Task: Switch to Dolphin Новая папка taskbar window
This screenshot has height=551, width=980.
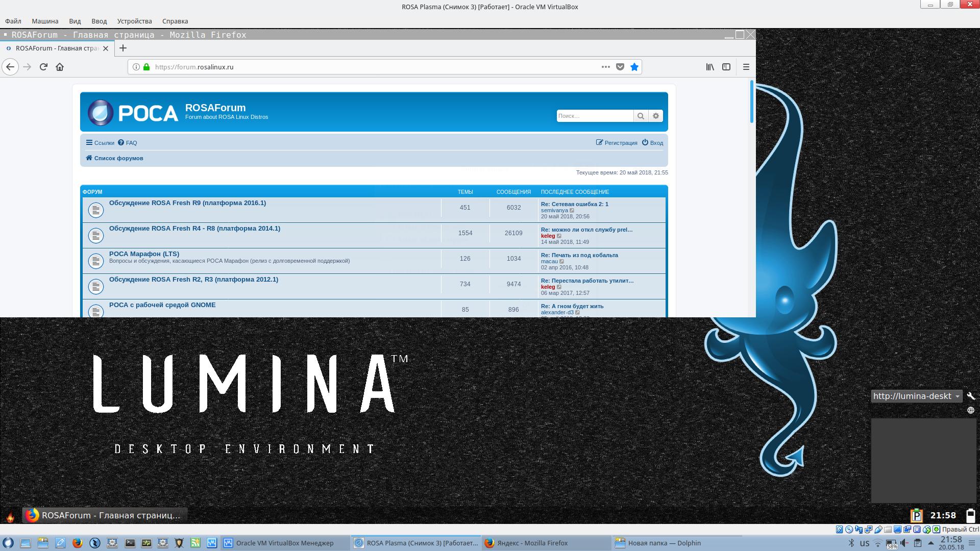Action: click(664, 543)
